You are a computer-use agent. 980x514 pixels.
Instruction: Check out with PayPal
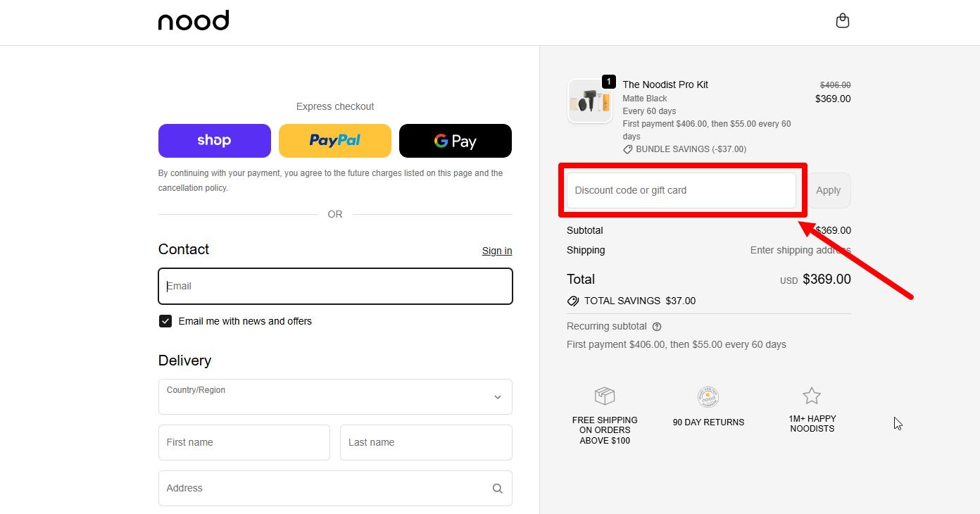pyautogui.click(x=334, y=141)
